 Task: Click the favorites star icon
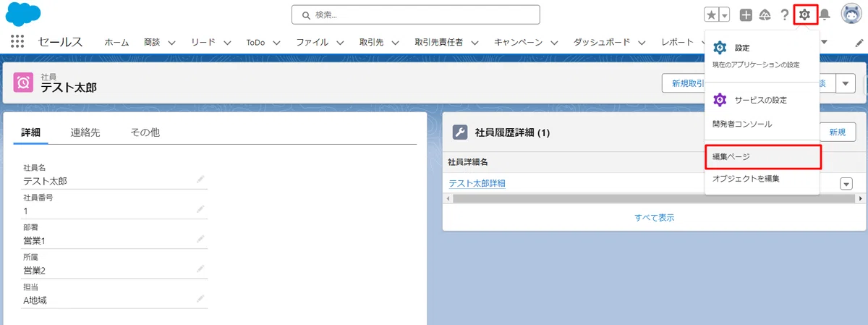click(712, 15)
